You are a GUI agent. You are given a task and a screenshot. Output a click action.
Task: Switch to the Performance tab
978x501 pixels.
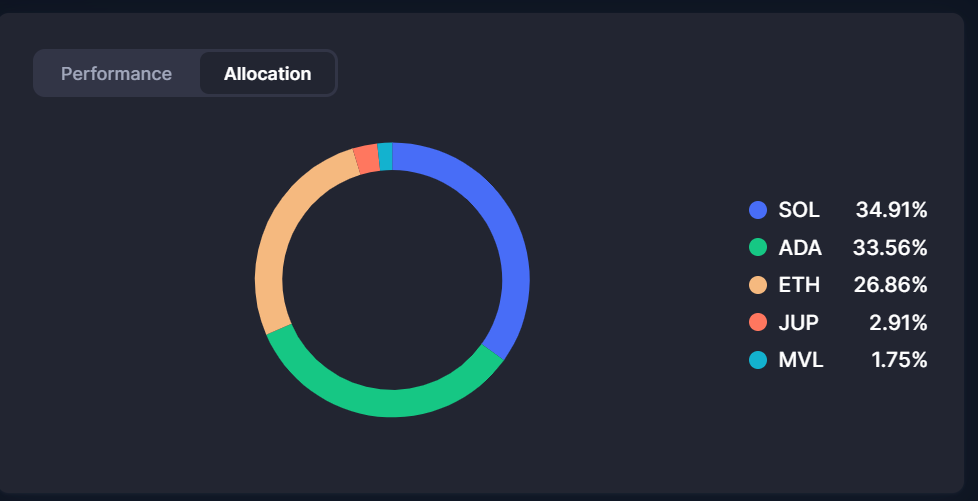[x=116, y=74]
